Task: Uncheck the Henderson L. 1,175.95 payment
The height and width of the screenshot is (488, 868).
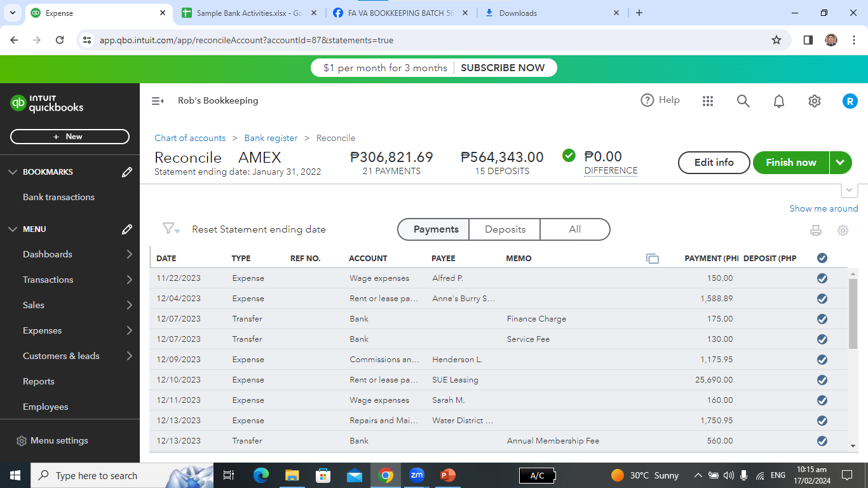Action: pyautogui.click(x=822, y=360)
